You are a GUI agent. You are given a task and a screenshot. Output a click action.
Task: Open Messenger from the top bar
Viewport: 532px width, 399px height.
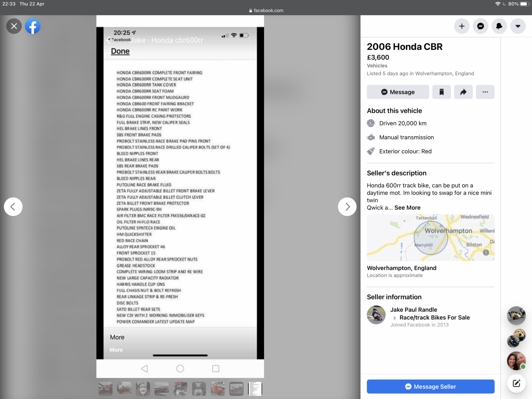point(480,26)
